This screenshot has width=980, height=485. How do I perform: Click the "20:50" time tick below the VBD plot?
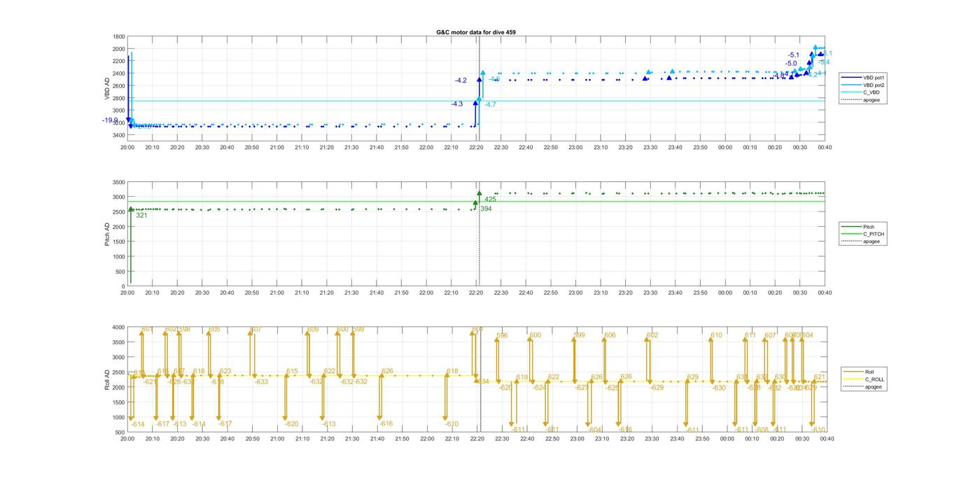(x=252, y=148)
